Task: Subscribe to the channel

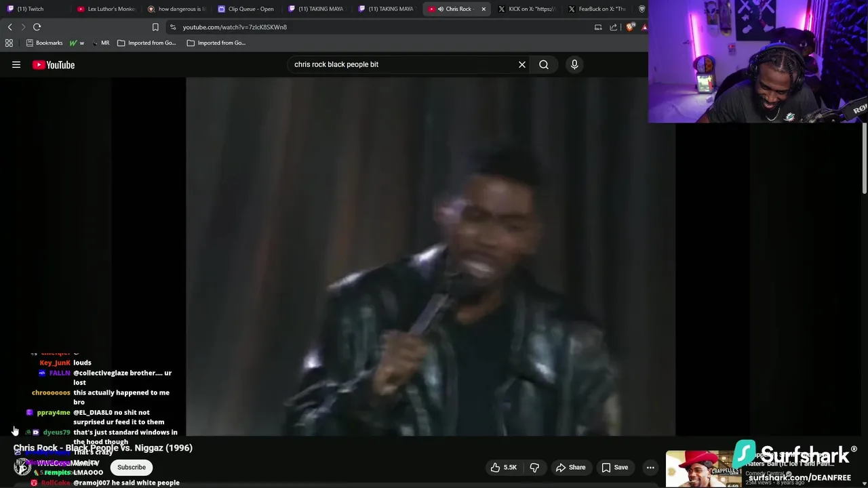Action: coord(132,467)
